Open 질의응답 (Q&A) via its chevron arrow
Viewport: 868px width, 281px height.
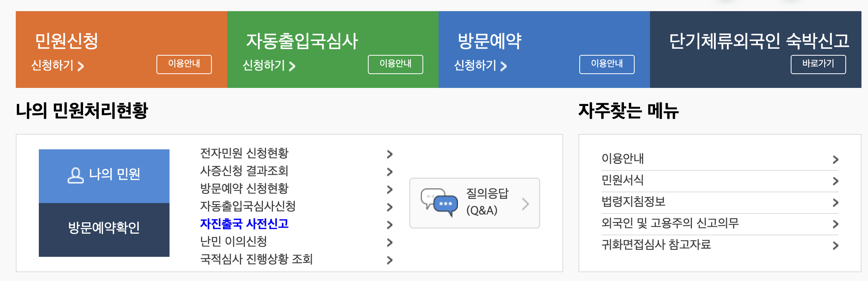(x=526, y=204)
